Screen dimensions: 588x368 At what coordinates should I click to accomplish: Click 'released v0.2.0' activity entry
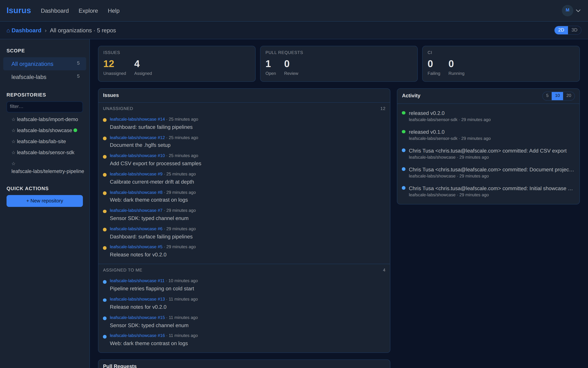(427, 113)
